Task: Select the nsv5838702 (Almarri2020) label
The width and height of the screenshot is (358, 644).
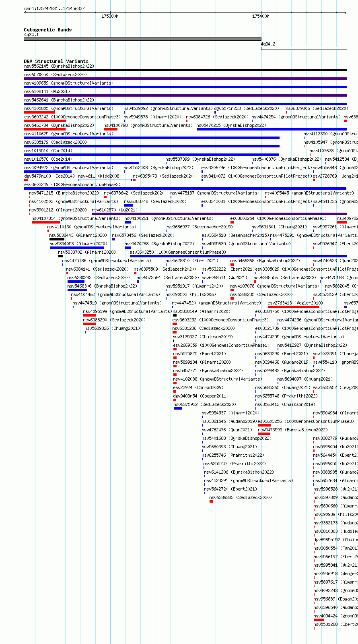Action: (x=87, y=252)
